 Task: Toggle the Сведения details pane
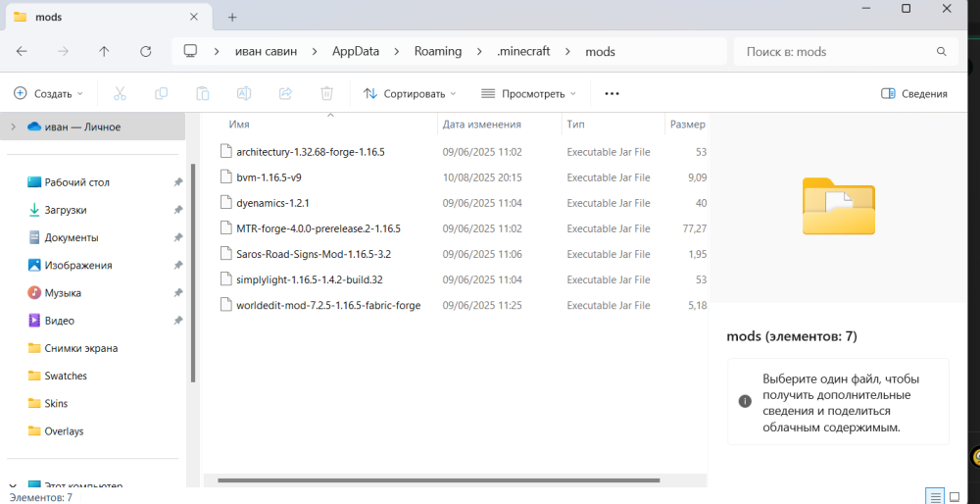coord(913,94)
